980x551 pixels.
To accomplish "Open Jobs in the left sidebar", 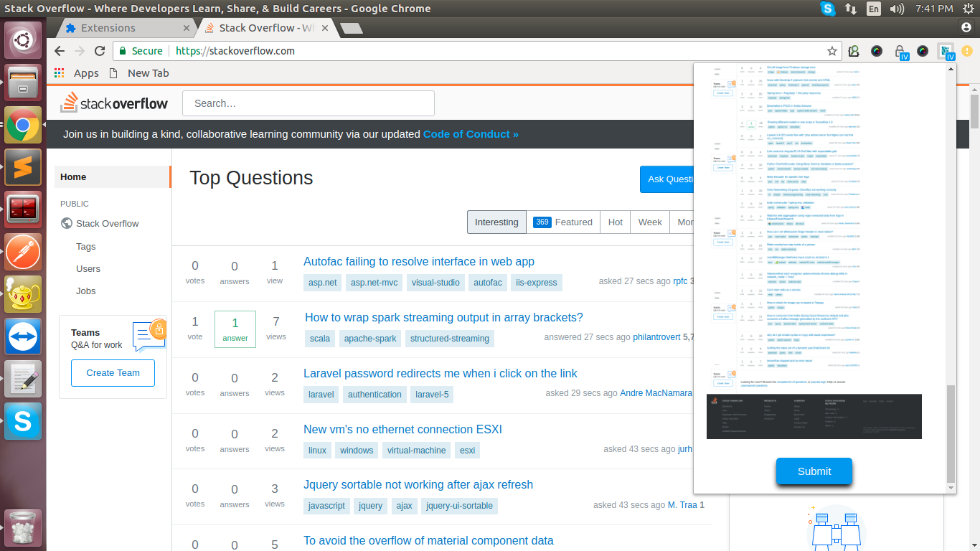I will point(85,291).
